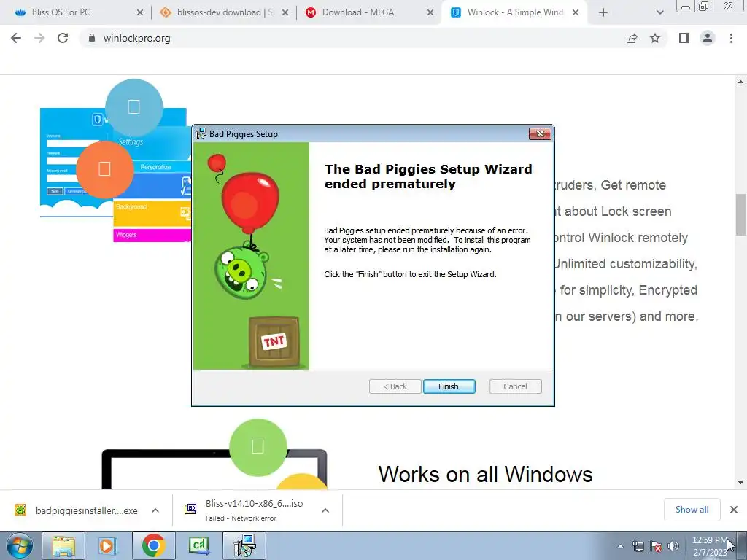Expand badpiggiesinstaller download options arrow
The width and height of the screenshot is (747, 560).
pos(155,510)
